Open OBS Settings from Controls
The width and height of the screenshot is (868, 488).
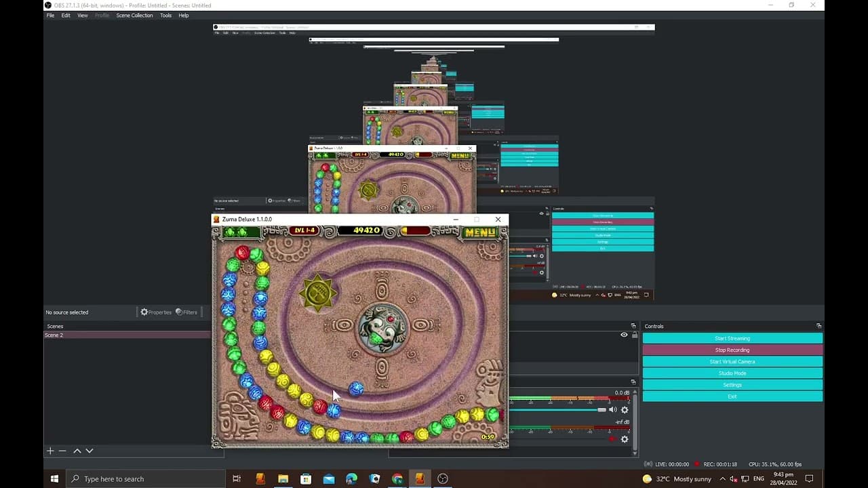(732, 384)
